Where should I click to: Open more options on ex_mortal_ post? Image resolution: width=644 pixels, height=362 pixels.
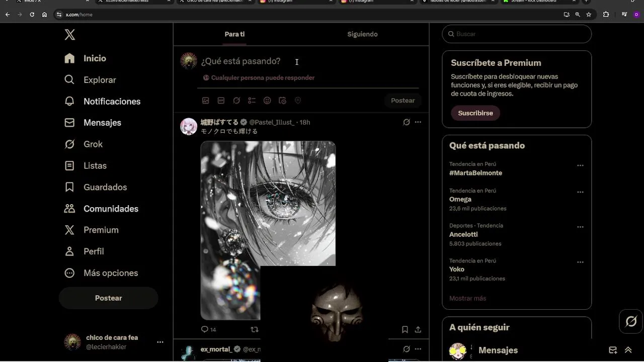[418, 349]
